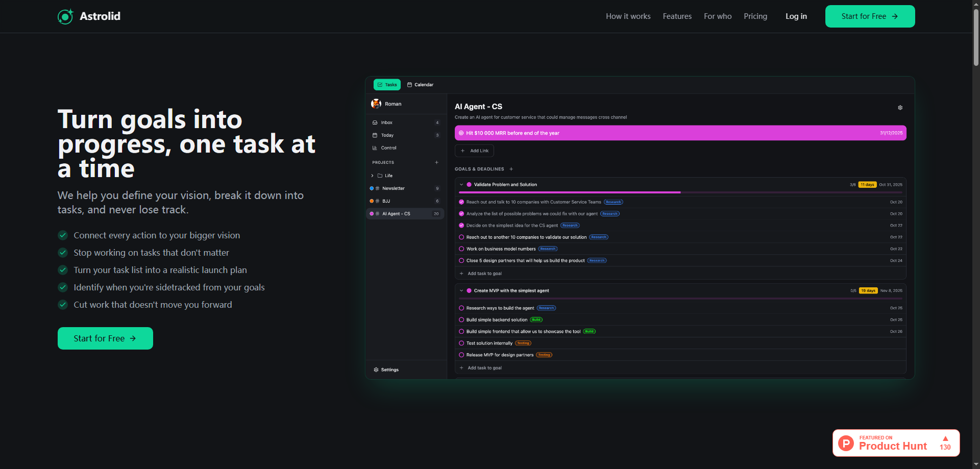The image size is (980, 469).
Task: Expand the Life project folder
Action: pos(372,175)
